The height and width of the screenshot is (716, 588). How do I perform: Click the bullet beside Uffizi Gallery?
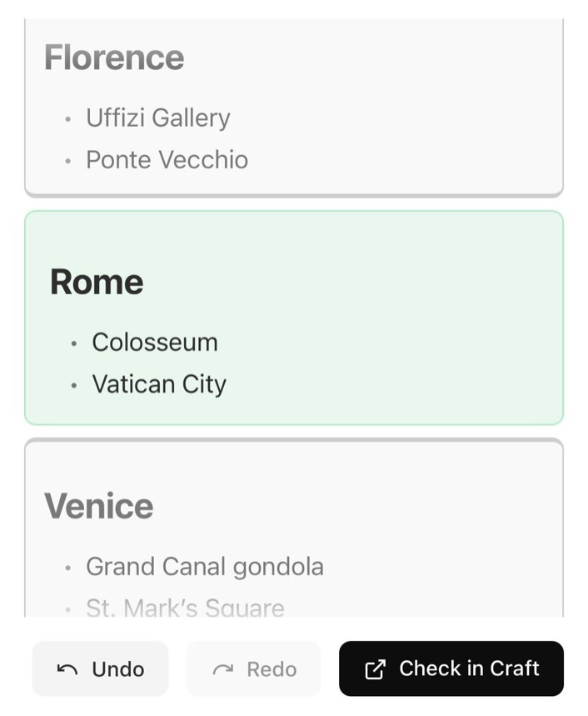[68, 119]
